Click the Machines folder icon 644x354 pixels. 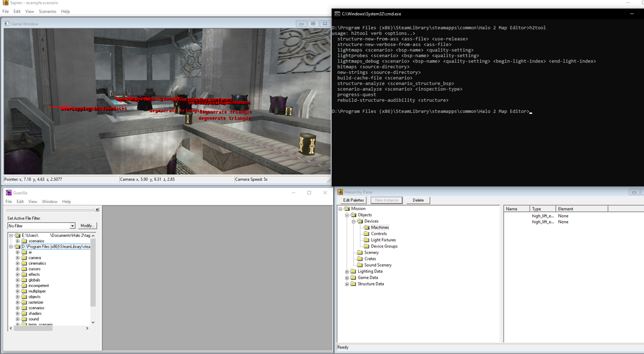click(x=366, y=227)
